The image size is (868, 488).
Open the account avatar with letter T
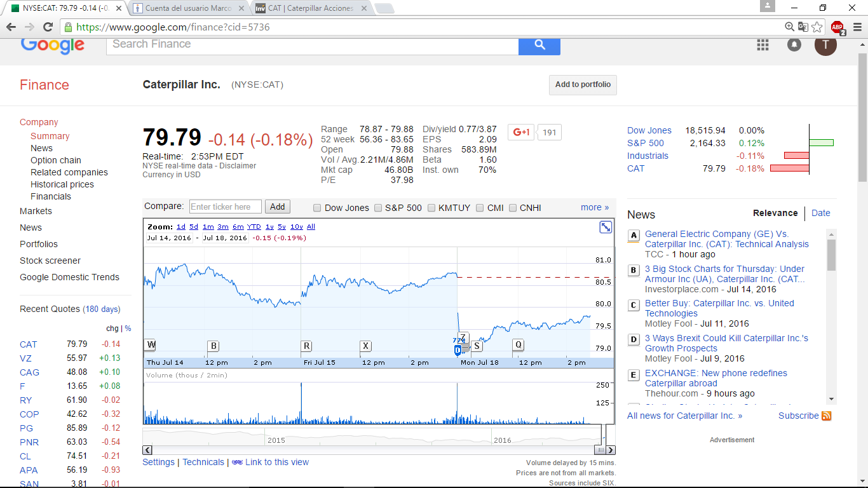tap(825, 44)
